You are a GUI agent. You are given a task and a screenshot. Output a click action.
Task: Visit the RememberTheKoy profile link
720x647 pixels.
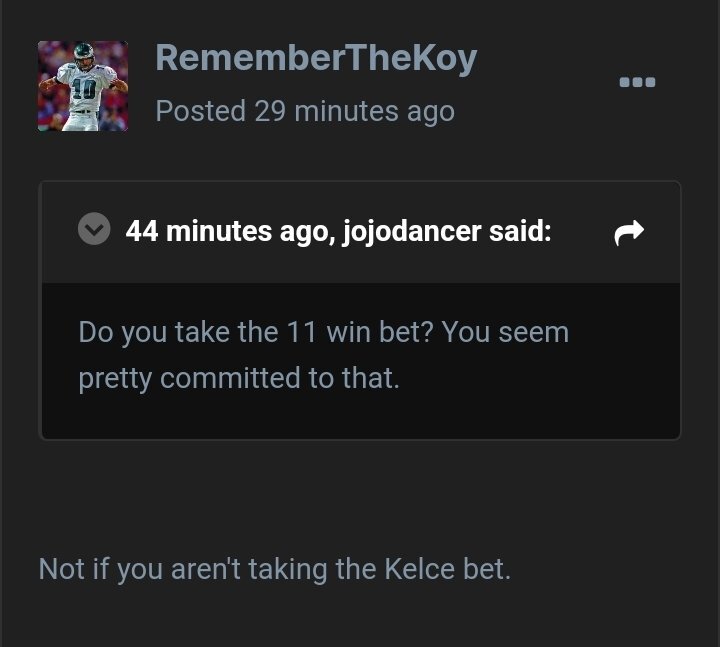tap(316, 58)
